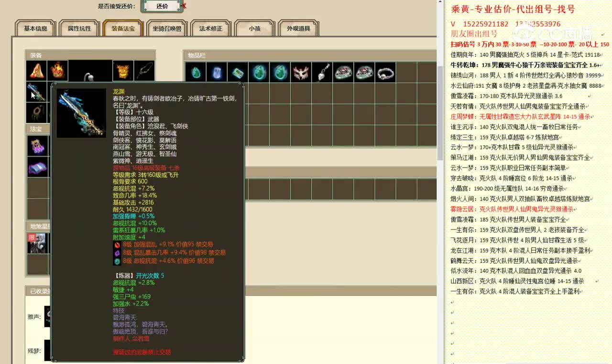Click the 重铸过的武器禁止交易 warning
The width and height of the screenshot is (612, 364).
pyautogui.click(x=142, y=352)
